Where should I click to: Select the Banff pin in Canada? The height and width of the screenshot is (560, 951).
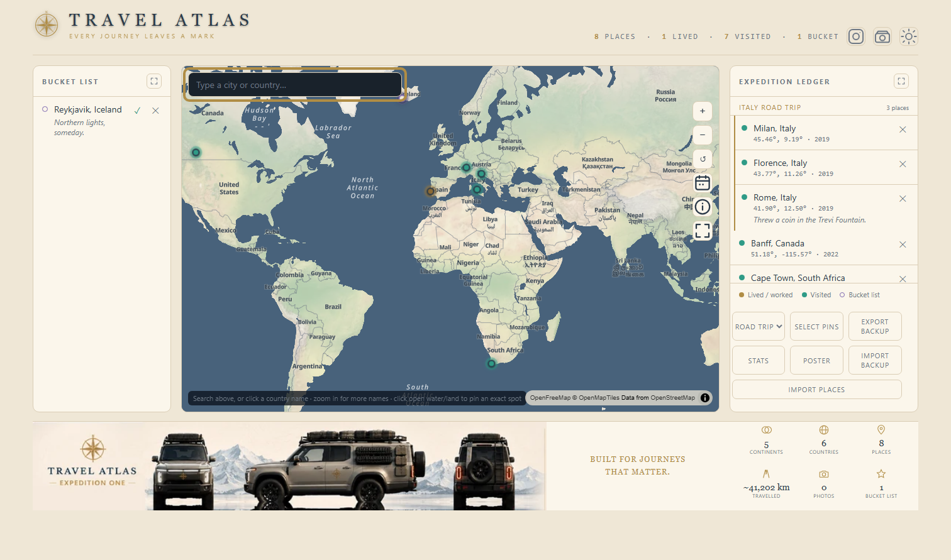tap(196, 152)
